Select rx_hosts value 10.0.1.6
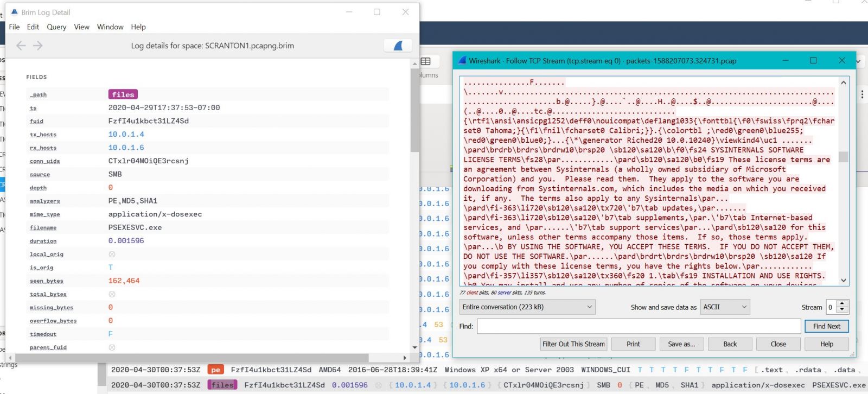 (x=126, y=148)
